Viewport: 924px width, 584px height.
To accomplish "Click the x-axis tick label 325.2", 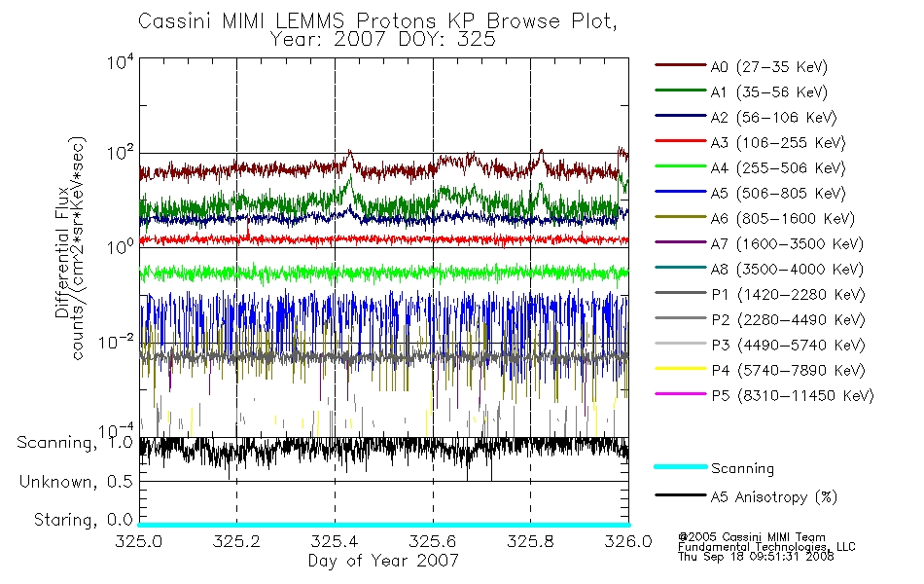I will click(x=236, y=541).
